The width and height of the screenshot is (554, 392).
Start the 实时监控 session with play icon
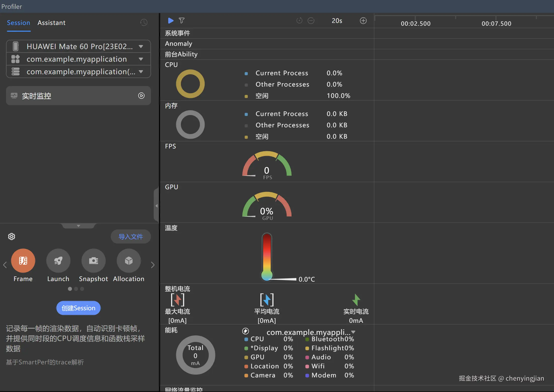tap(141, 96)
